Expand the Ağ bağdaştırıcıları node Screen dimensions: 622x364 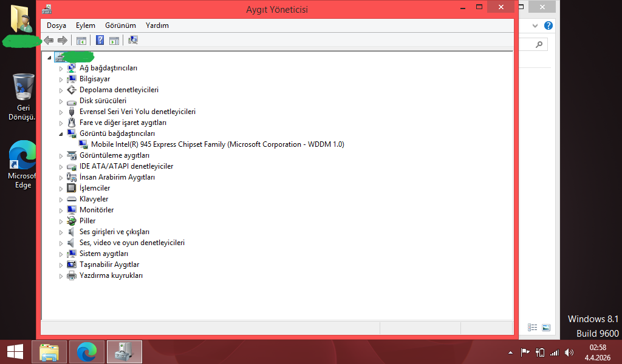(61, 69)
